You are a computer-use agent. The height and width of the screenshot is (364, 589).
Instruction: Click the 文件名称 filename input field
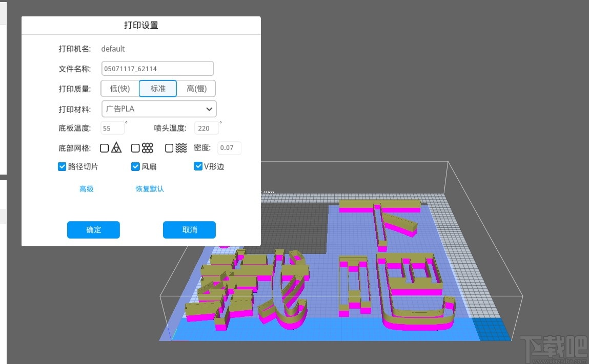(157, 68)
